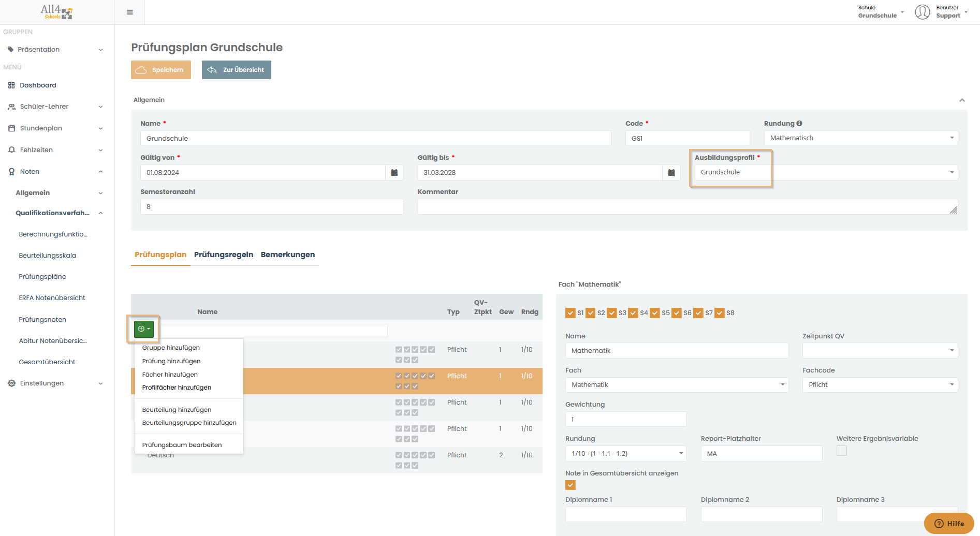
Task: Select Beurteilung hinzufügen from menu
Action: point(177,410)
